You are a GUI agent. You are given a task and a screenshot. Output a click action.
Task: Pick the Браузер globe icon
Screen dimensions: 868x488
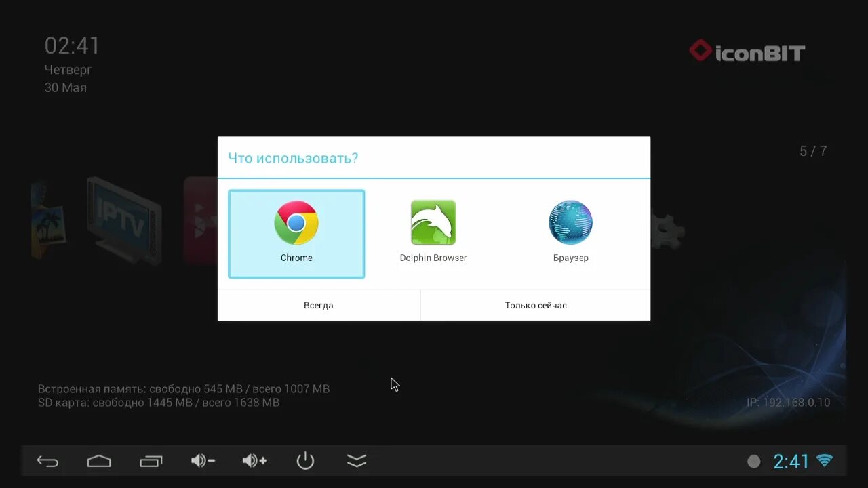click(x=570, y=222)
